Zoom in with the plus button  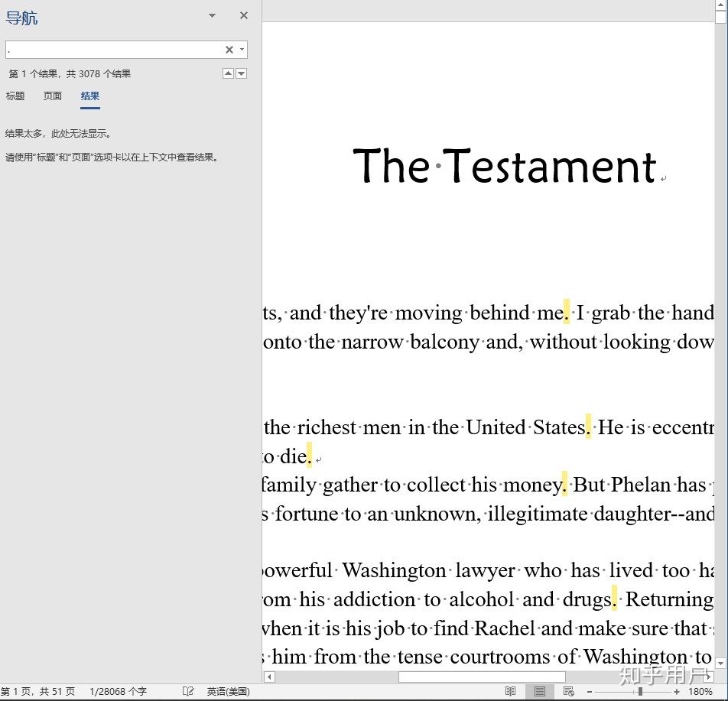click(677, 692)
